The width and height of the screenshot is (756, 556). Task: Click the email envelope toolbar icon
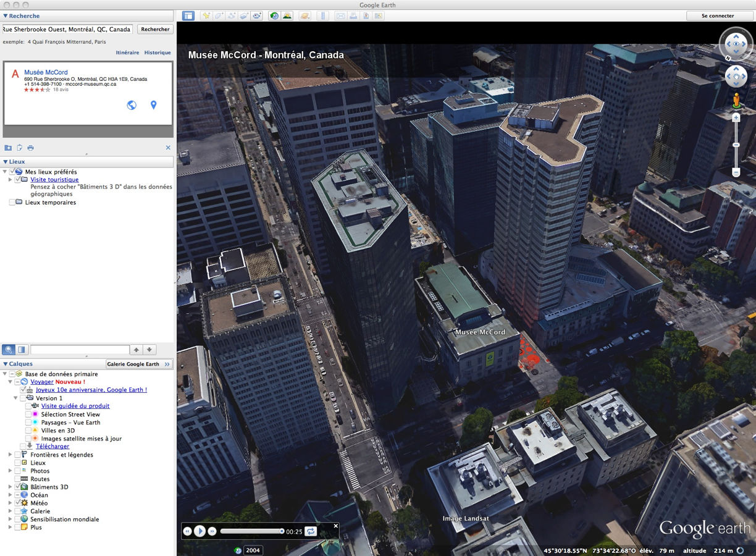coord(340,15)
